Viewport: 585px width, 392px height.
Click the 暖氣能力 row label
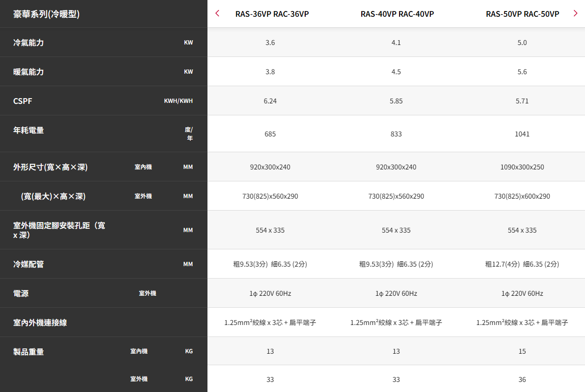pyautogui.click(x=29, y=72)
